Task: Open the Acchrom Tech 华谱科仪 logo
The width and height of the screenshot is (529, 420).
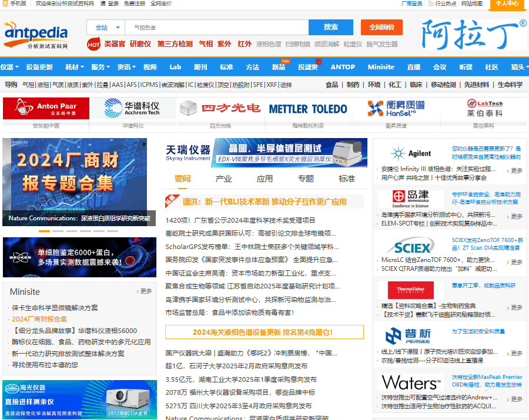Action: (x=133, y=108)
